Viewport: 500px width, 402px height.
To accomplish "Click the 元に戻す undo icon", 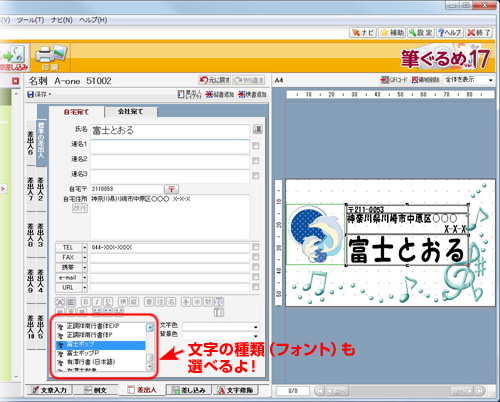I will click(x=215, y=80).
